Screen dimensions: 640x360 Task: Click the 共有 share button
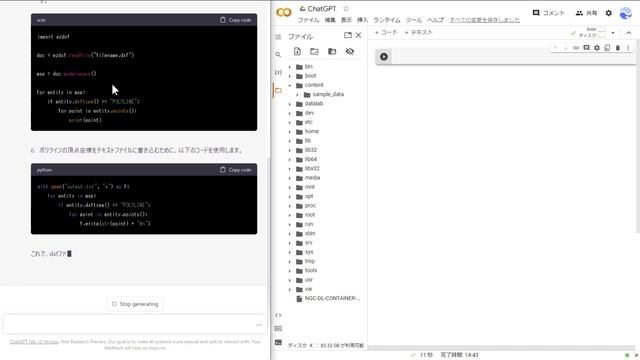(x=586, y=13)
